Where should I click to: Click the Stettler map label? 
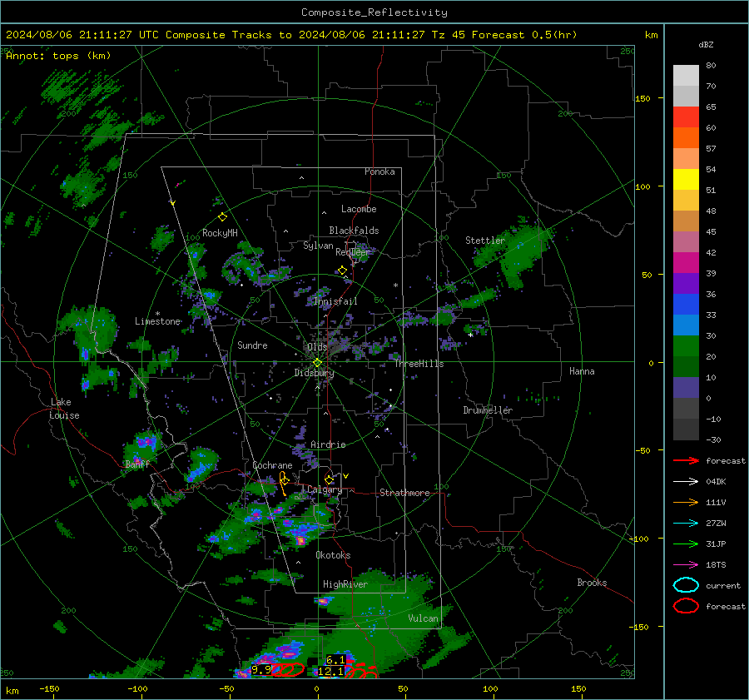485,241
